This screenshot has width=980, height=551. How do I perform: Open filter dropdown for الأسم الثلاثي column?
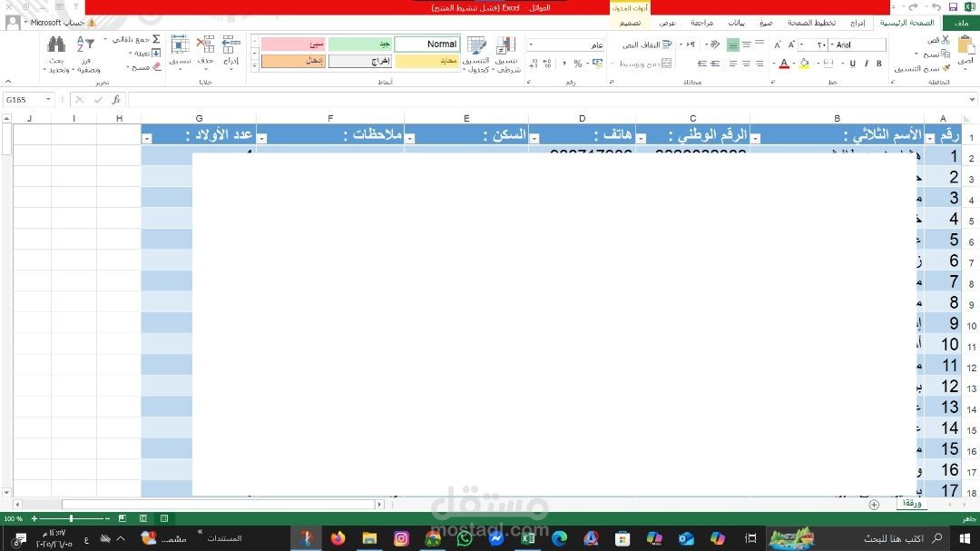tap(756, 138)
